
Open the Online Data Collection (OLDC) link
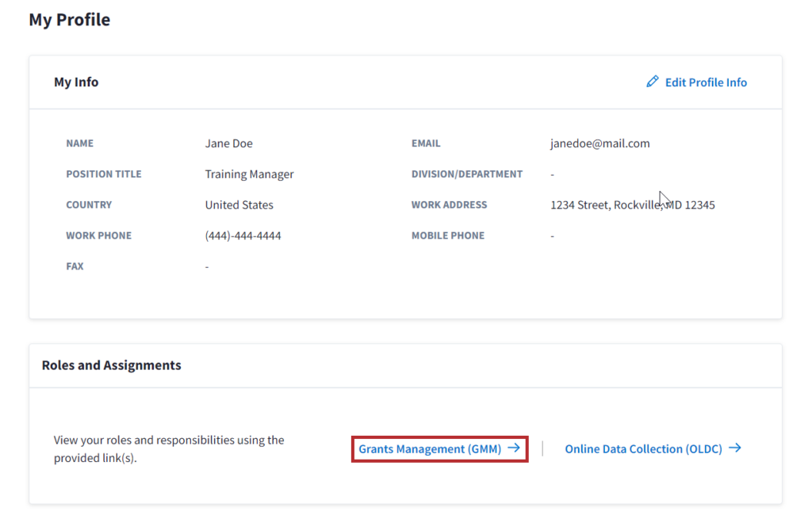point(645,448)
